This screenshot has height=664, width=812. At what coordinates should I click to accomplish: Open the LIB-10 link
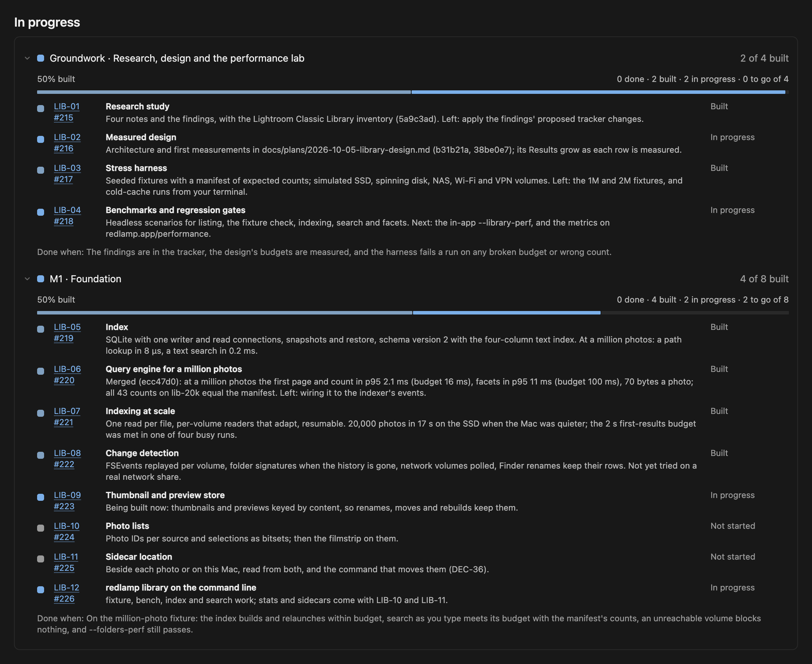click(66, 526)
